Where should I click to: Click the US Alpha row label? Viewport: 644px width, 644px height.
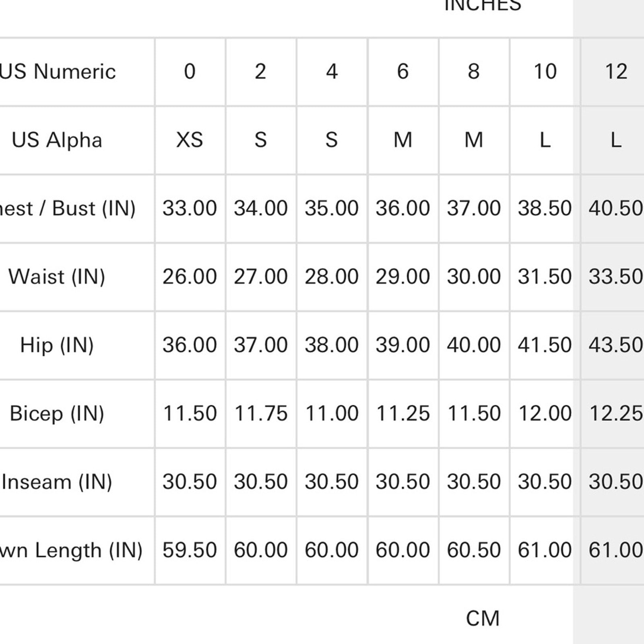(x=57, y=140)
